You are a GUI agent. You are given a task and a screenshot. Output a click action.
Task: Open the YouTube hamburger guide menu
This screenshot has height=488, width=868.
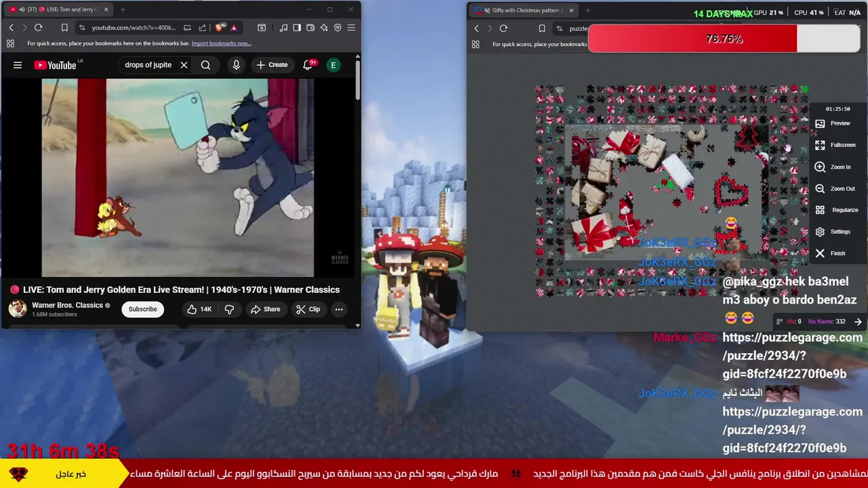[18, 65]
